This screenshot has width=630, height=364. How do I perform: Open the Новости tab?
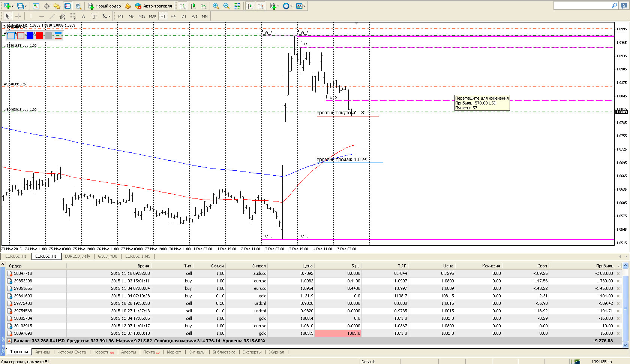click(103, 352)
